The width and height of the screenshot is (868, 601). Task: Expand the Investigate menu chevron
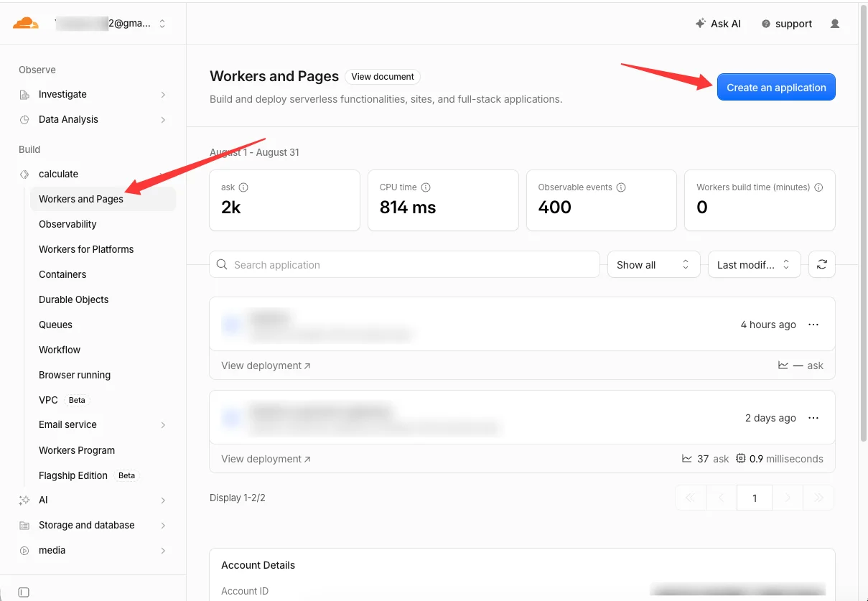(164, 95)
